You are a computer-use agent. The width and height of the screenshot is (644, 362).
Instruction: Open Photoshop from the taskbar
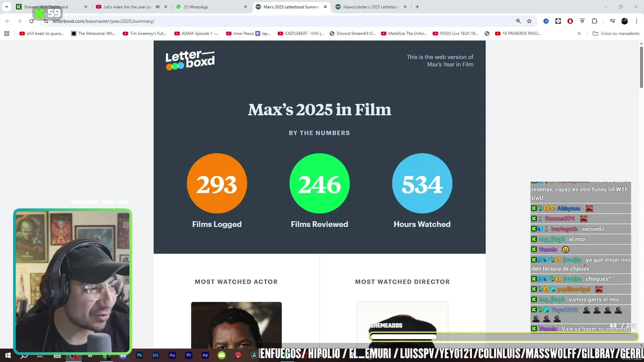(x=139, y=355)
